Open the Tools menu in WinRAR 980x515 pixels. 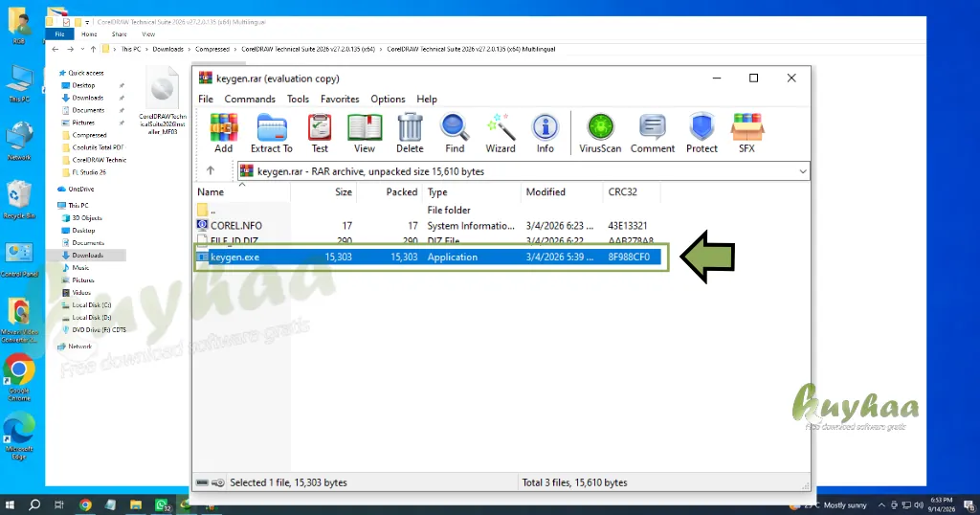(x=299, y=99)
